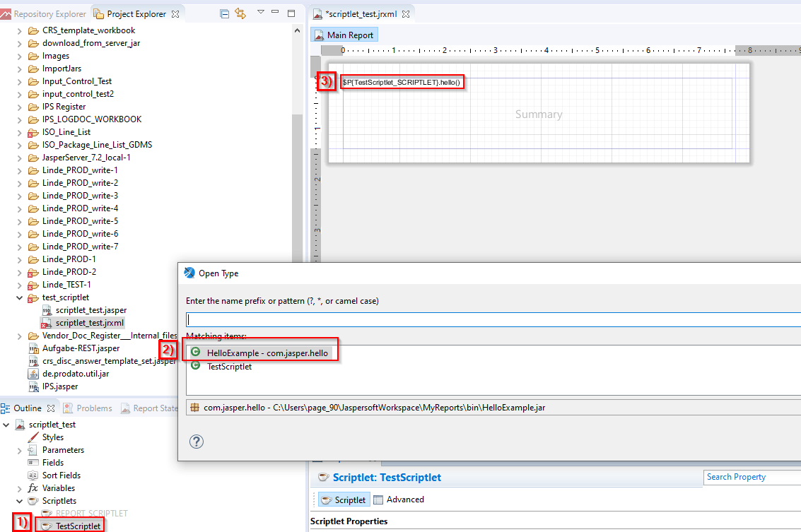
Task: Click the Open Type pattern input field
Action: 492,320
